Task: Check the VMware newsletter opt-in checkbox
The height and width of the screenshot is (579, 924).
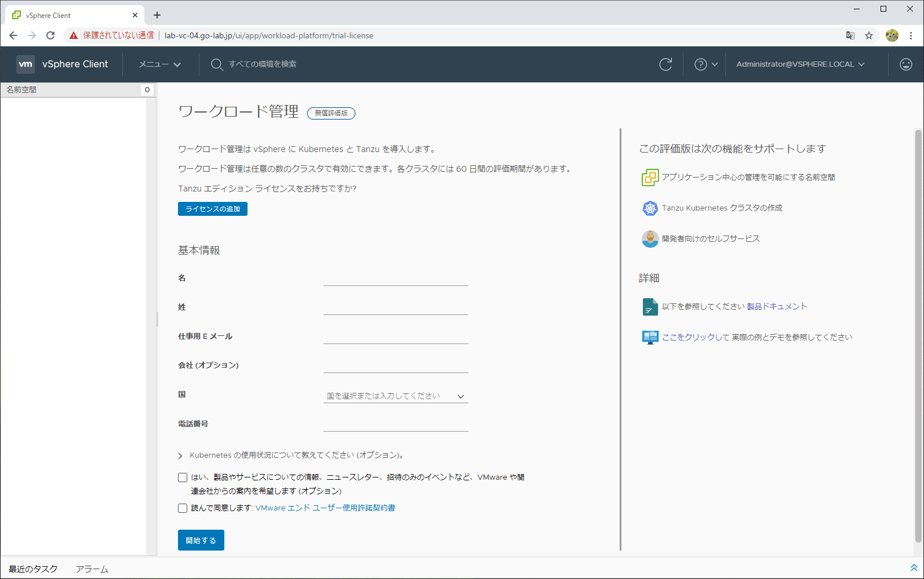Action: pyautogui.click(x=183, y=477)
